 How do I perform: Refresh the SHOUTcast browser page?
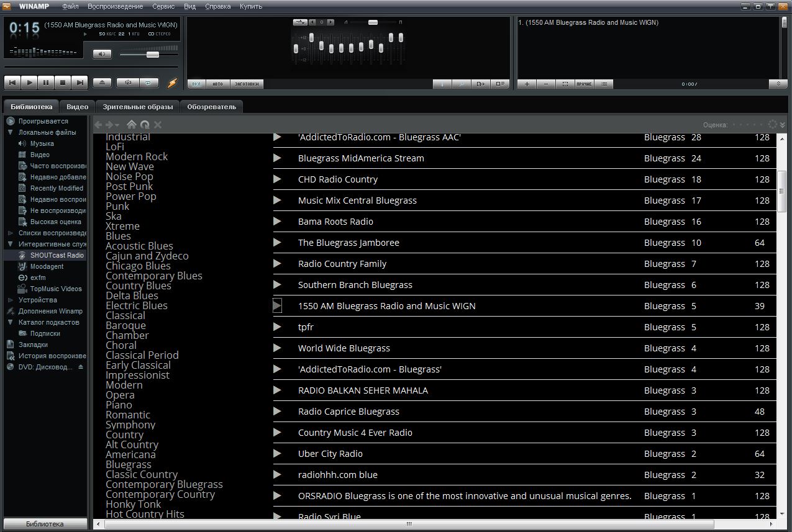(145, 125)
